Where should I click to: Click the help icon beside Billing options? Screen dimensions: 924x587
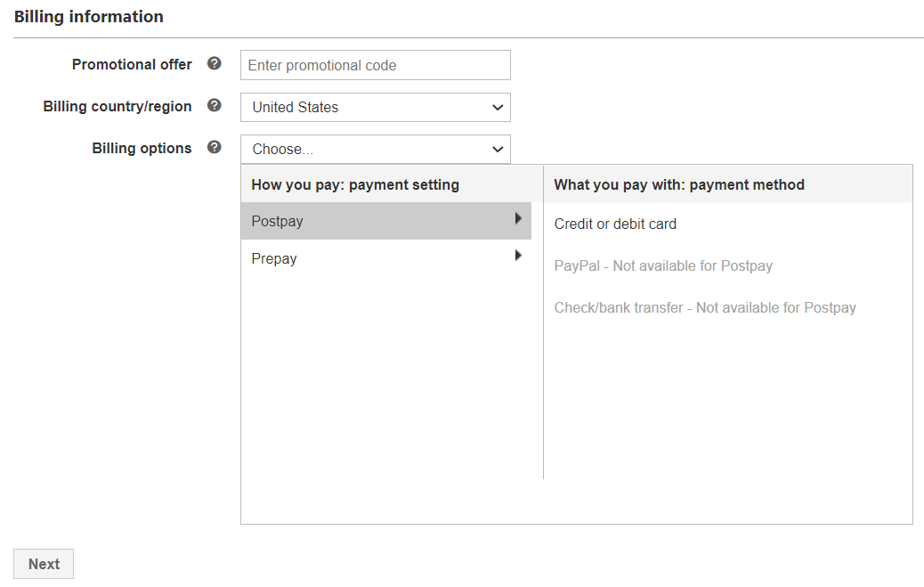click(214, 148)
